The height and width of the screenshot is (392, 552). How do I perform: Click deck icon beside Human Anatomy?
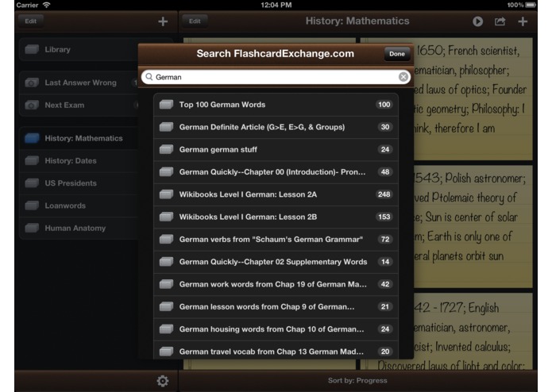tap(32, 229)
